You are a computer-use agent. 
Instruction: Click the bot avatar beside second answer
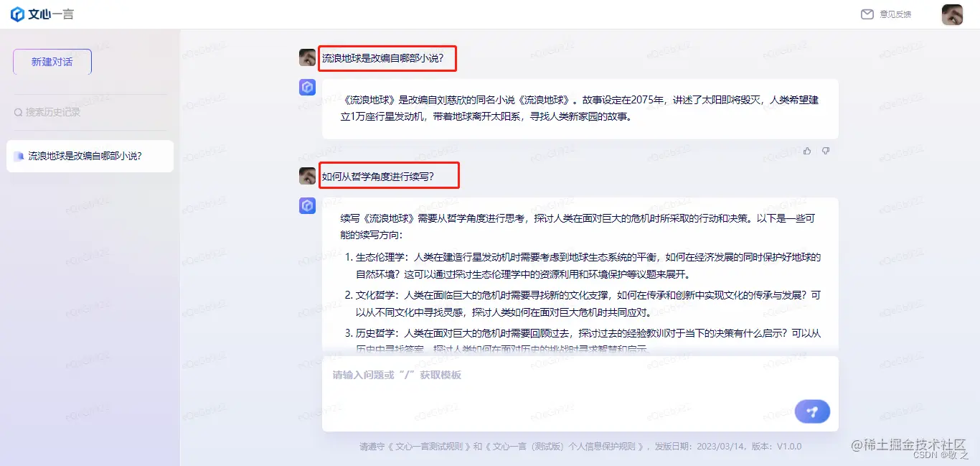click(307, 206)
